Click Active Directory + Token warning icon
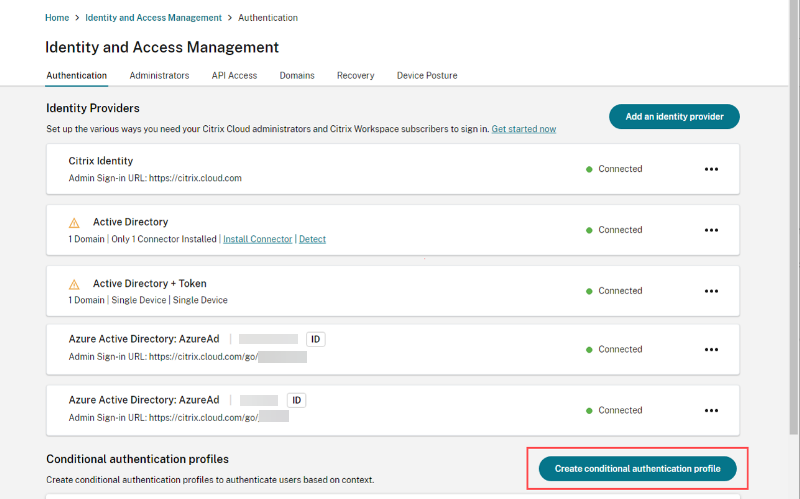The image size is (800, 499). click(74, 283)
